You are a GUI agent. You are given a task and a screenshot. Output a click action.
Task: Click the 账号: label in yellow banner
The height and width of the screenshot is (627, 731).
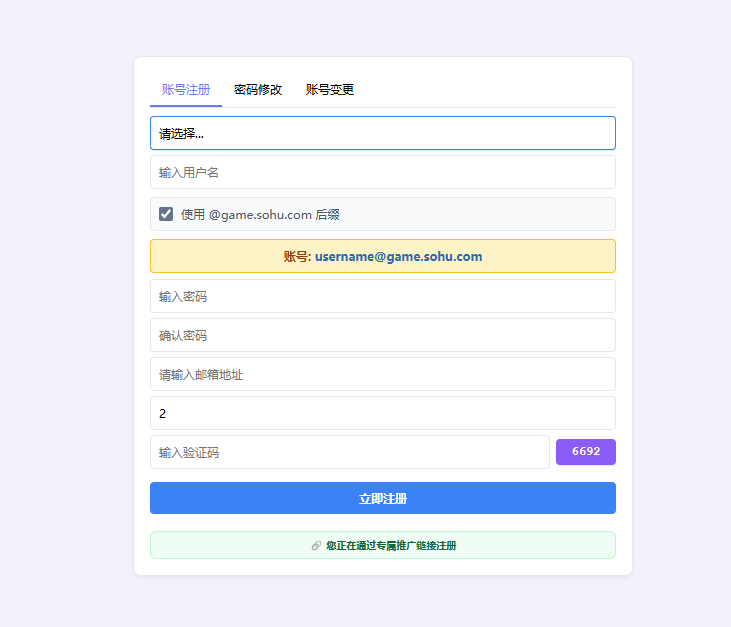coord(297,257)
